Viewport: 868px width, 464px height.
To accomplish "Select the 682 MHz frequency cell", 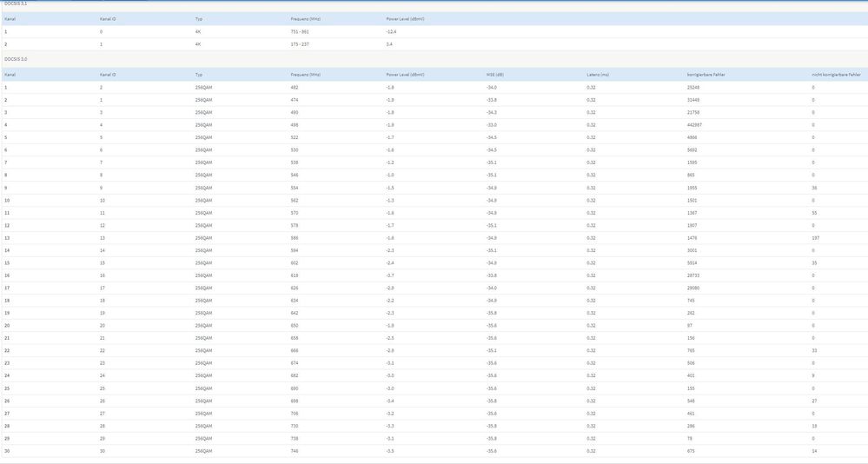I will [295, 375].
